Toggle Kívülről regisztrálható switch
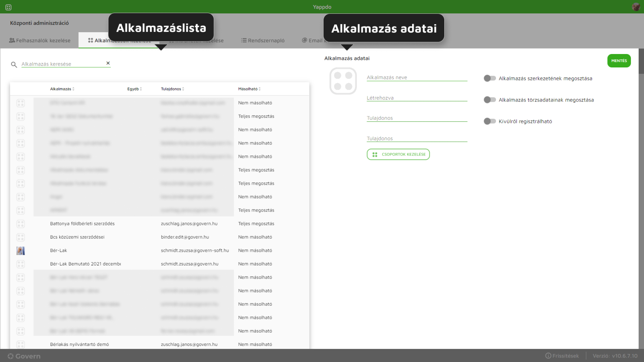Image resolution: width=644 pixels, height=362 pixels. tap(490, 121)
